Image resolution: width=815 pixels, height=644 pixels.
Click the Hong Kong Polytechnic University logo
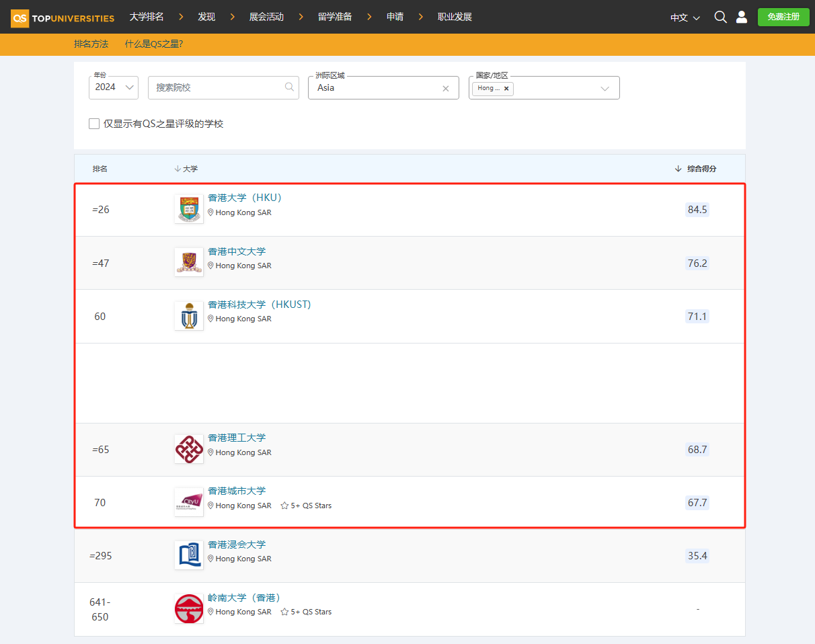(x=188, y=449)
